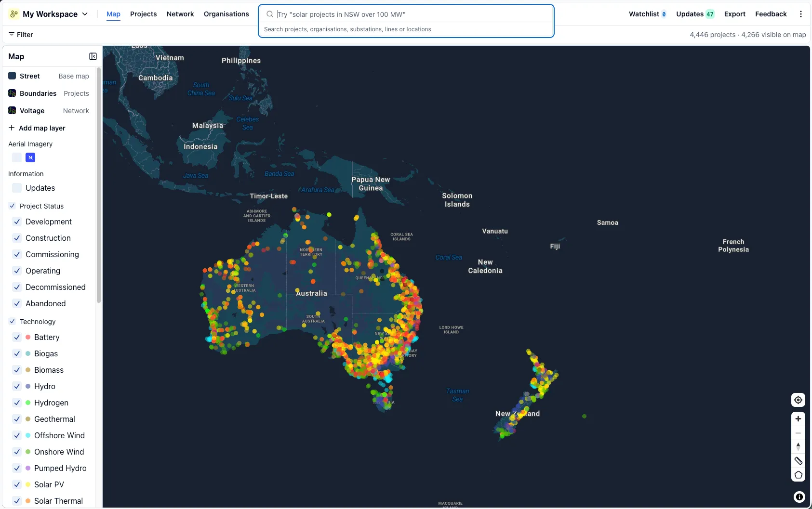The width and height of the screenshot is (812, 509).
Task: Click the Fiji map label
Action: 555,246
